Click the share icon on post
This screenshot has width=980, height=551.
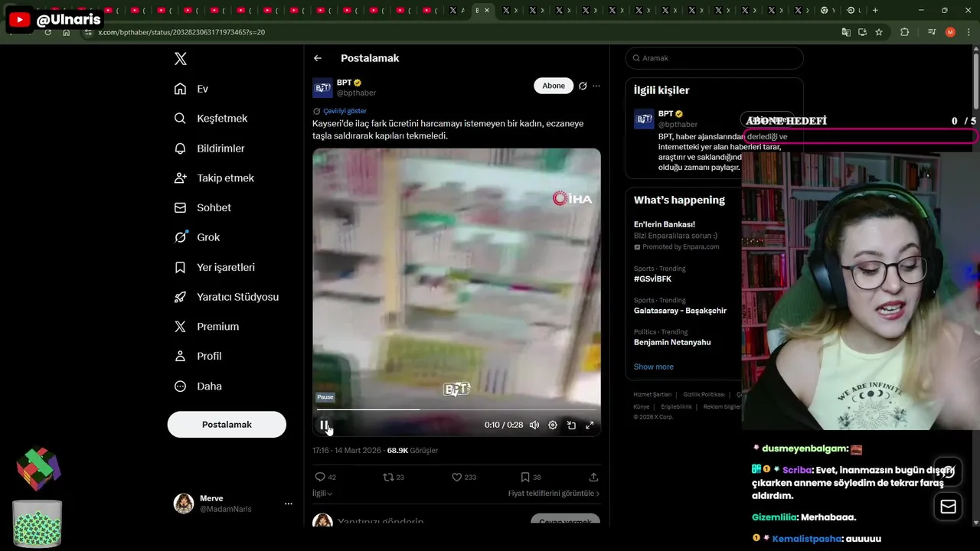[x=593, y=477]
